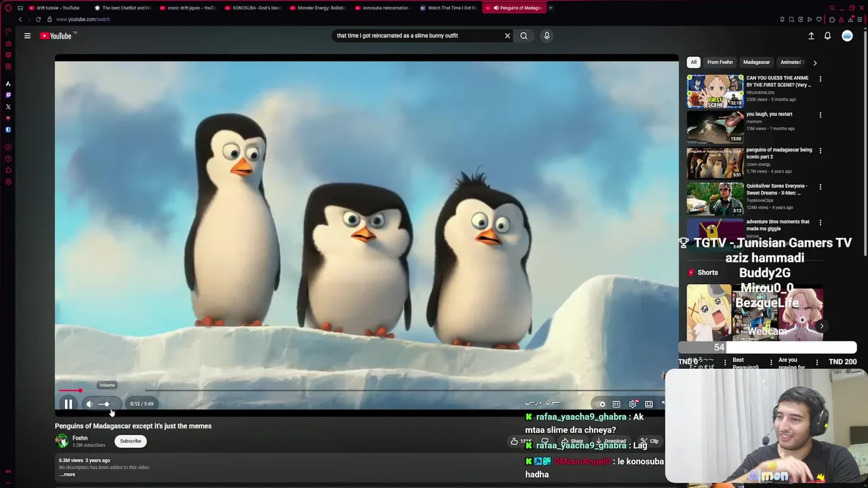Image resolution: width=868 pixels, height=488 pixels.
Task: Select the 'Madagascar' filter chip
Action: click(x=756, y=62)
